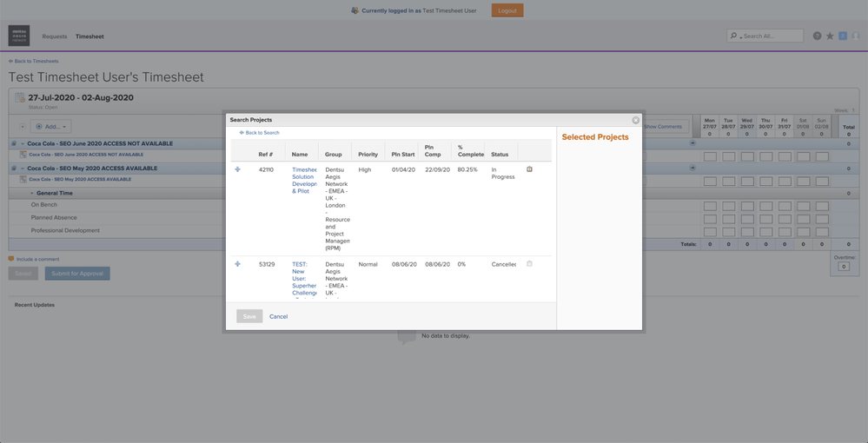Open the help question mark icon
868x443 pixels.
pyautogui.click(x=817, y=36)
